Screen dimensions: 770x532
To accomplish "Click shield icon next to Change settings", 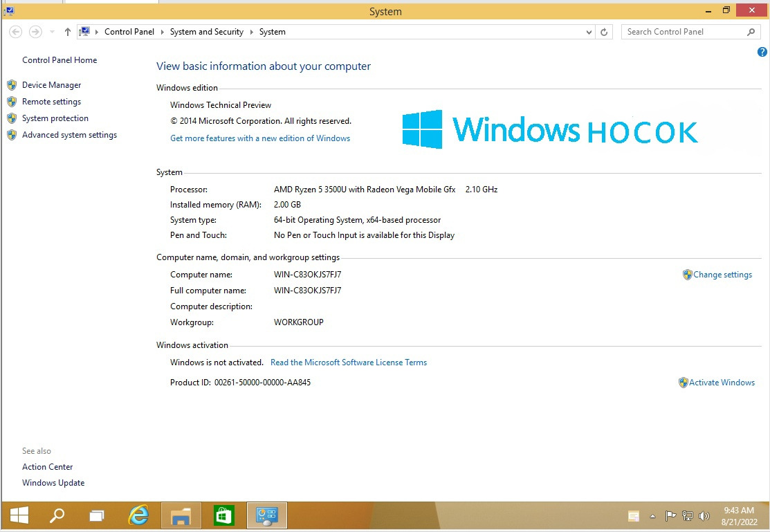I will (688, 275).
